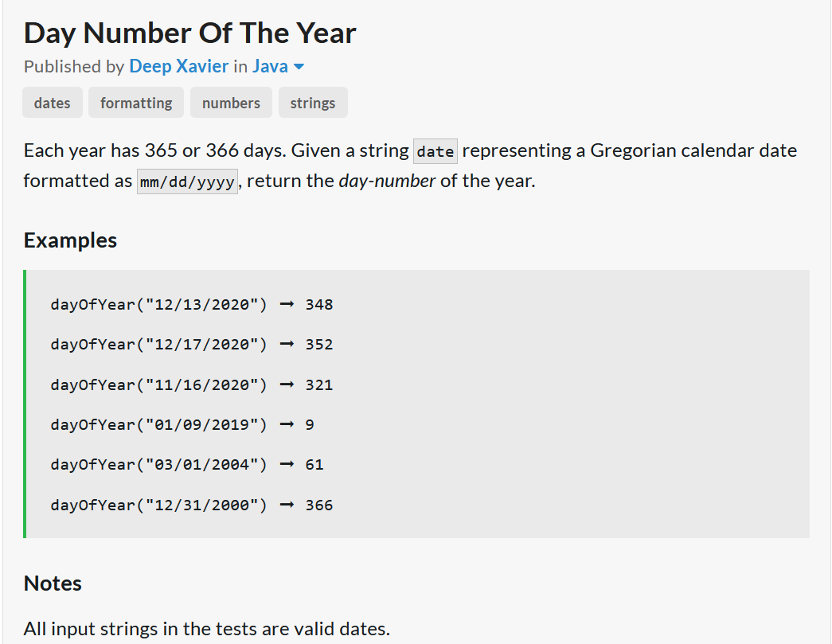Select the "dates" tag
The image size is (832, 644).
53,103
